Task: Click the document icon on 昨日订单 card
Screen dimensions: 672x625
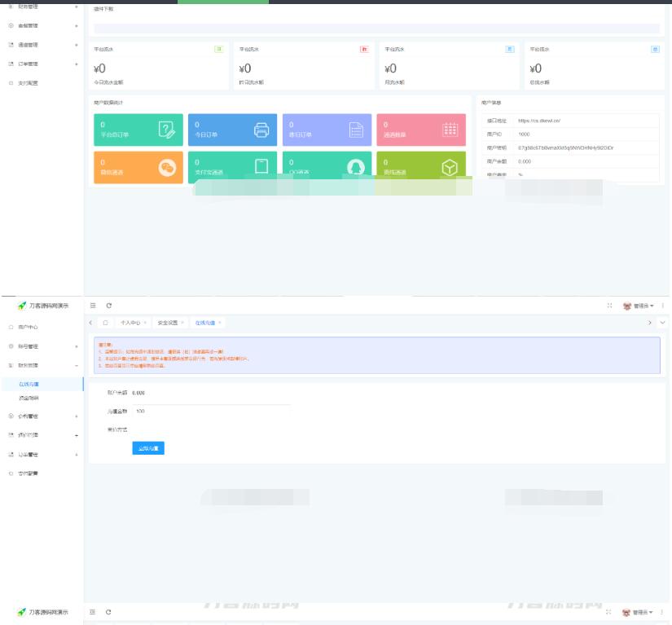Action: 356,130
